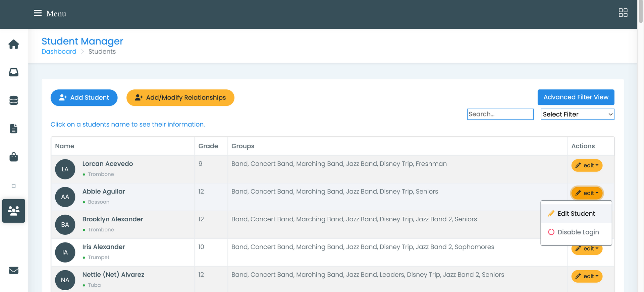Open the Select Filter dropdown
Viewport: 644px width, 292px height.
[x=577, y=114]
